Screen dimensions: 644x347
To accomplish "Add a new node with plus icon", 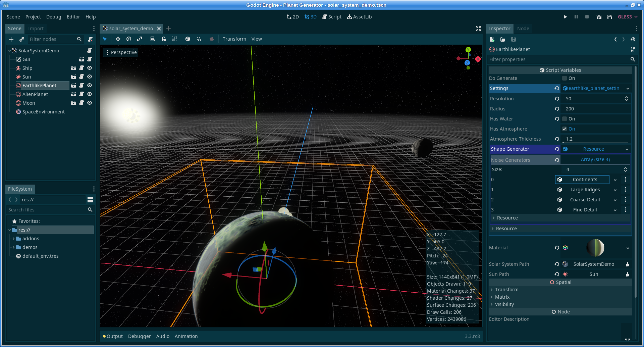I will [x=11, y=39].
